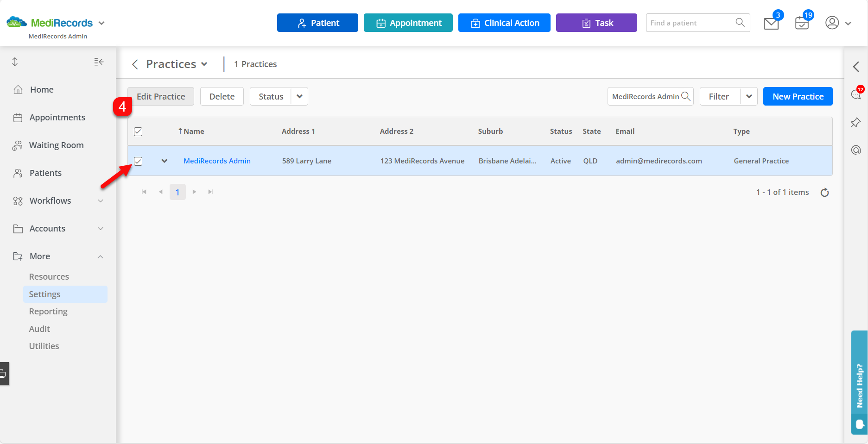Click the Suburb column header
The image size is (868, 444).
click(x=490, y=131)
